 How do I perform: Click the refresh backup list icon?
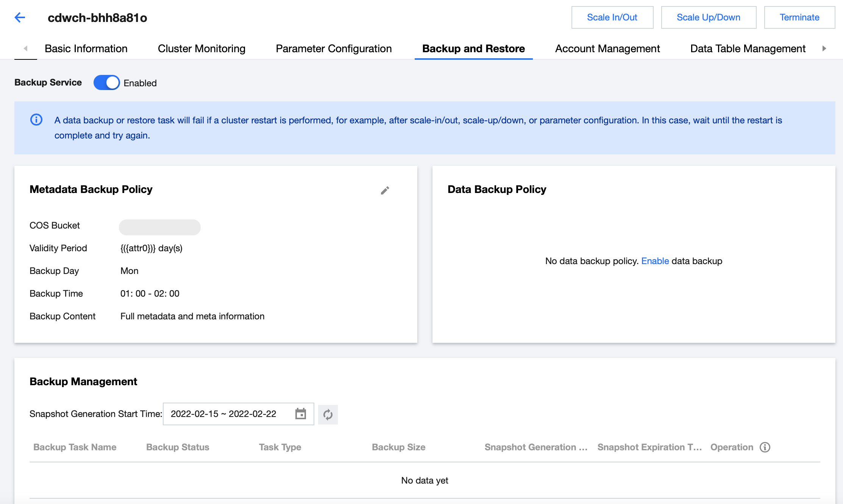point(328,415)
